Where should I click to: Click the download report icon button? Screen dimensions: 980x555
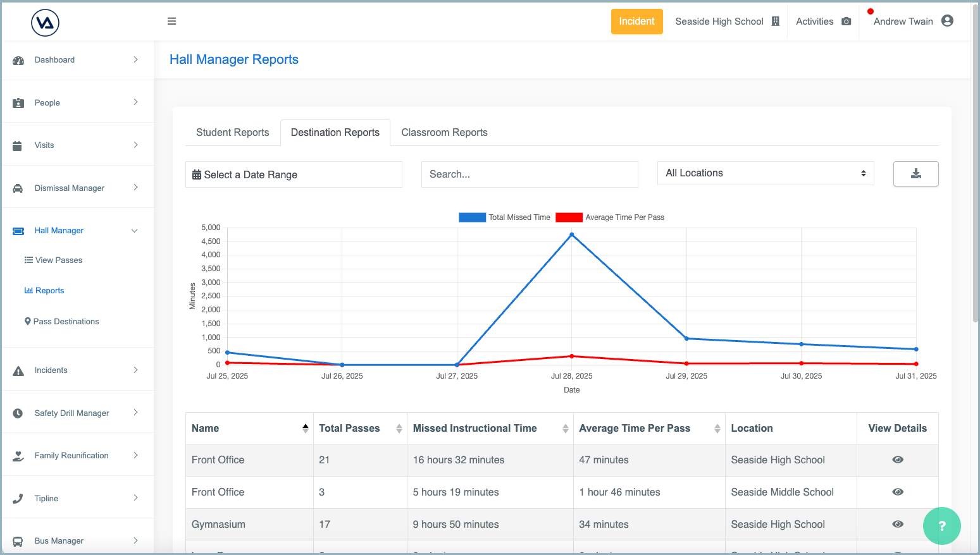(915, 174)
